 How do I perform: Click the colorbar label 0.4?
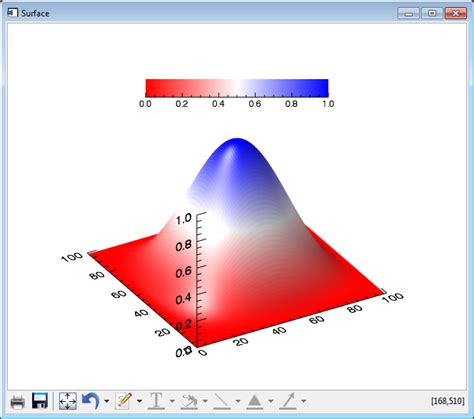(218, 104)
